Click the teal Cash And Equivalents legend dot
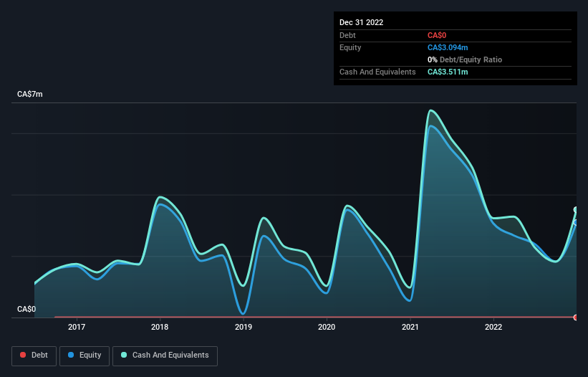 tap(124, 355)
